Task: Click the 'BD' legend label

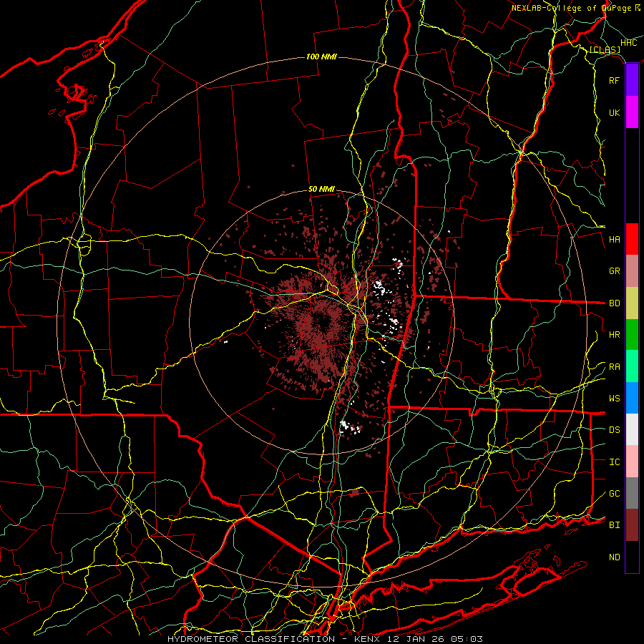Action: [x=614, y=303]
